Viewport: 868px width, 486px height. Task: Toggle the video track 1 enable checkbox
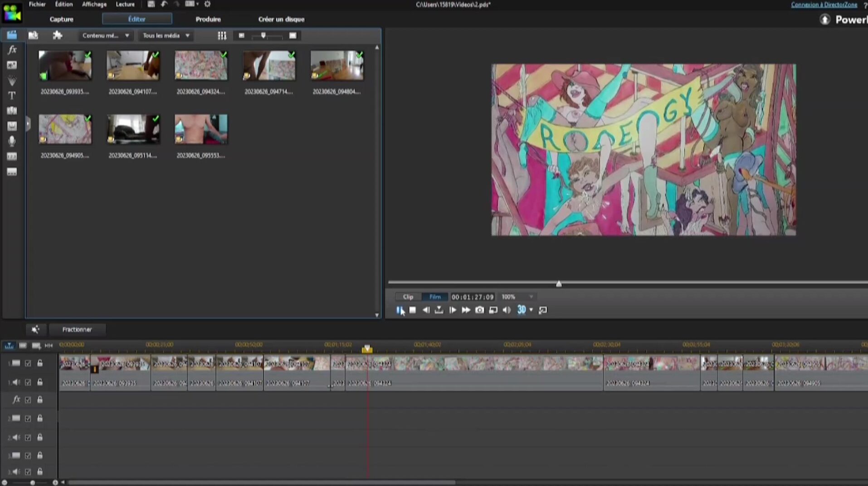[28, 363]
